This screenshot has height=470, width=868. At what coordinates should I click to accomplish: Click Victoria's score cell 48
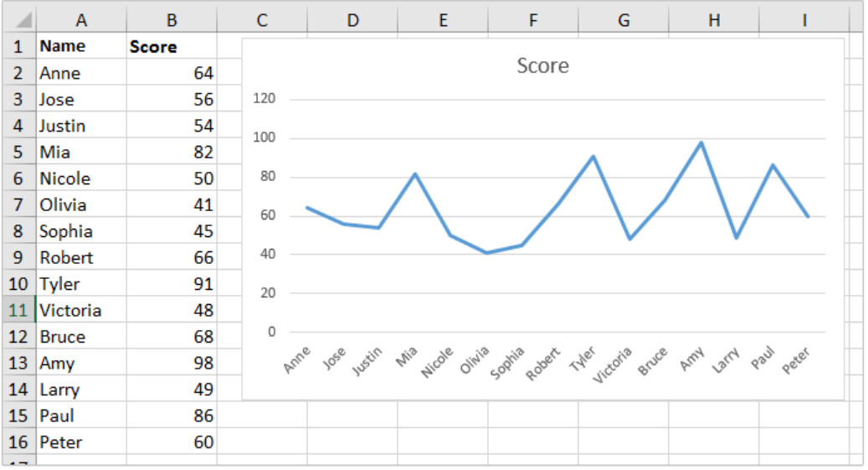[172, 310]
